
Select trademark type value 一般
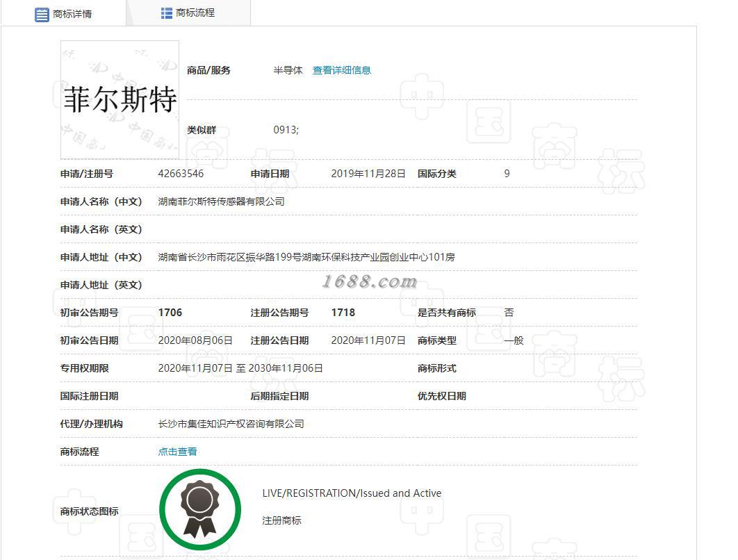[x=514, y=340]
